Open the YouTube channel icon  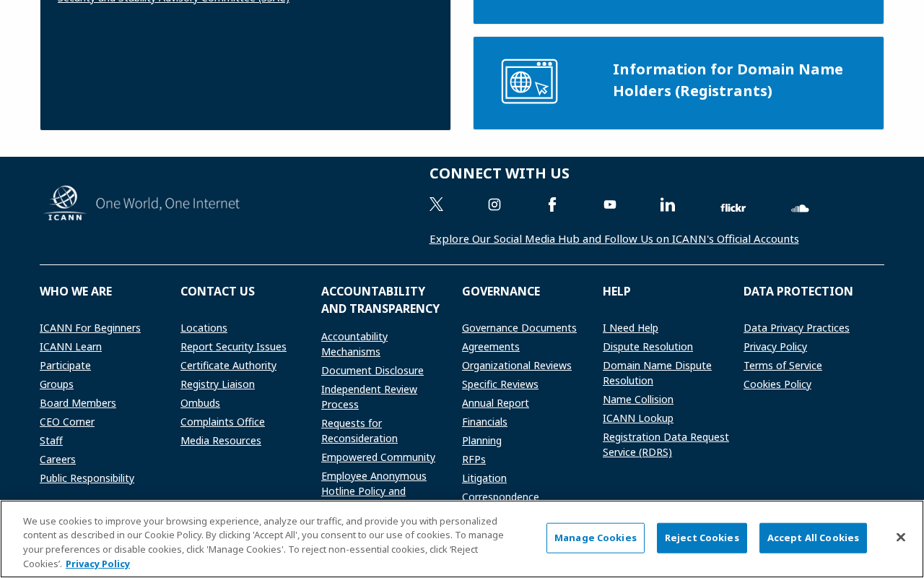coord(610,204)
